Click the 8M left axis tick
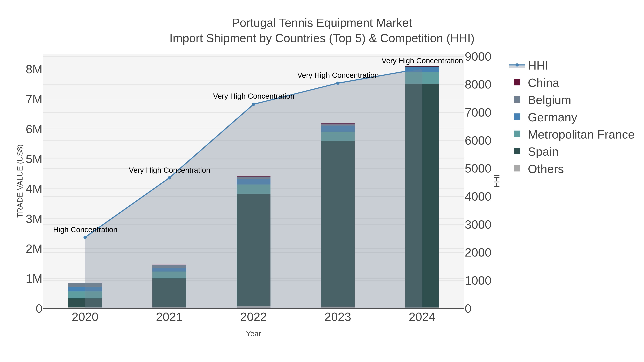Image resolution: width=644 pixels, height=362 pixels. pos(34,70)
